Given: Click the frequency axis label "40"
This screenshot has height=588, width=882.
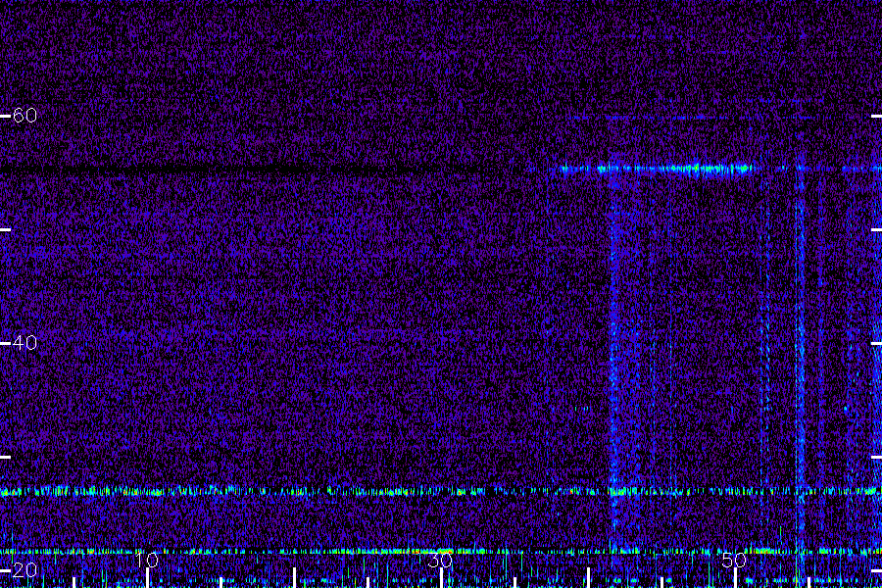Looking at the screenshot, I should [x=24, y=343].
